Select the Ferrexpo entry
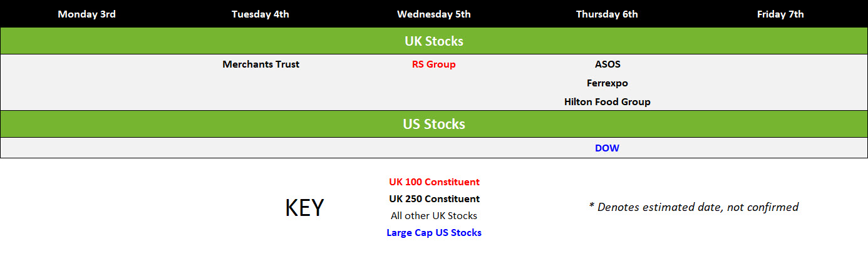Image resolution: width=868 pixels, height=256 pixels. point(607,83)
